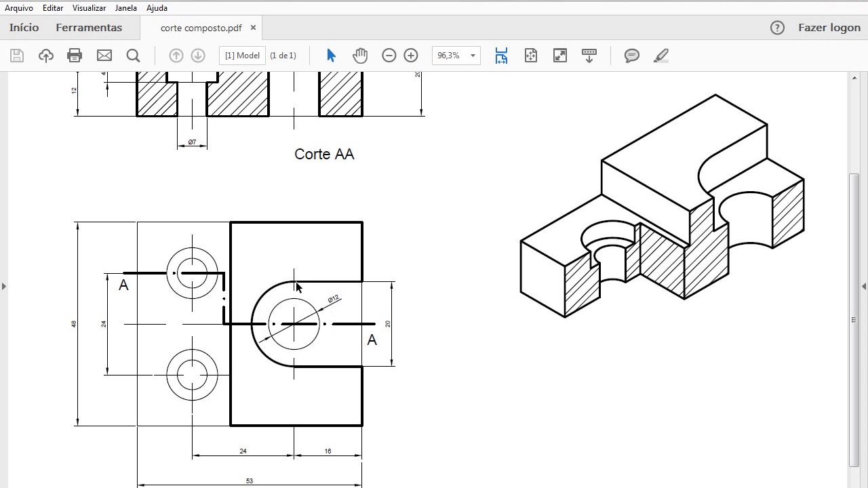Click the 96,3% zoom value field

[449, 56]
